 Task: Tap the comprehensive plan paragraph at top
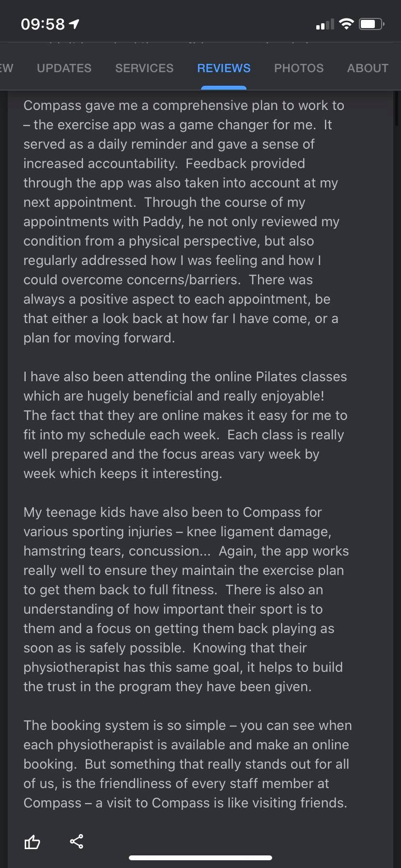pos(183,221)
